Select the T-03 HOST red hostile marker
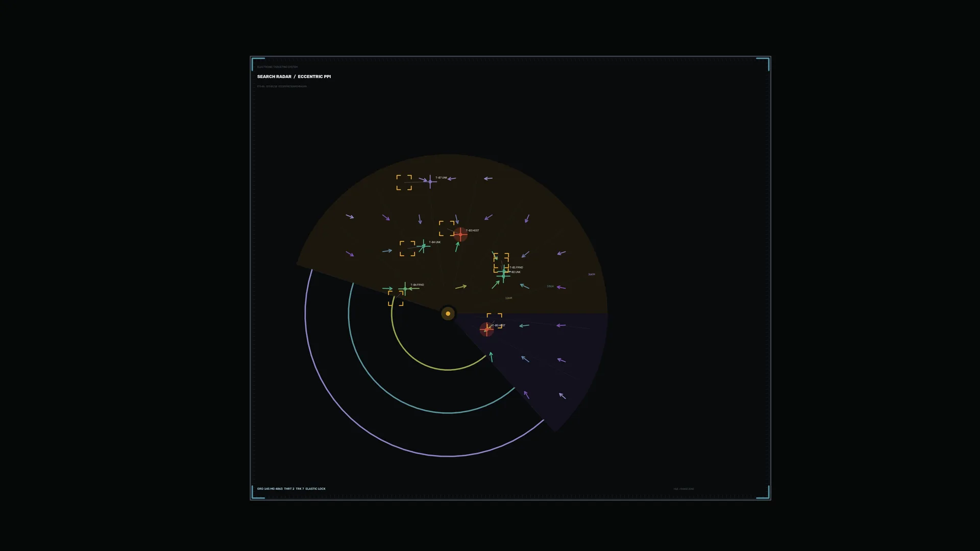This screenshot has width=980, height=551. pos(460,235)
